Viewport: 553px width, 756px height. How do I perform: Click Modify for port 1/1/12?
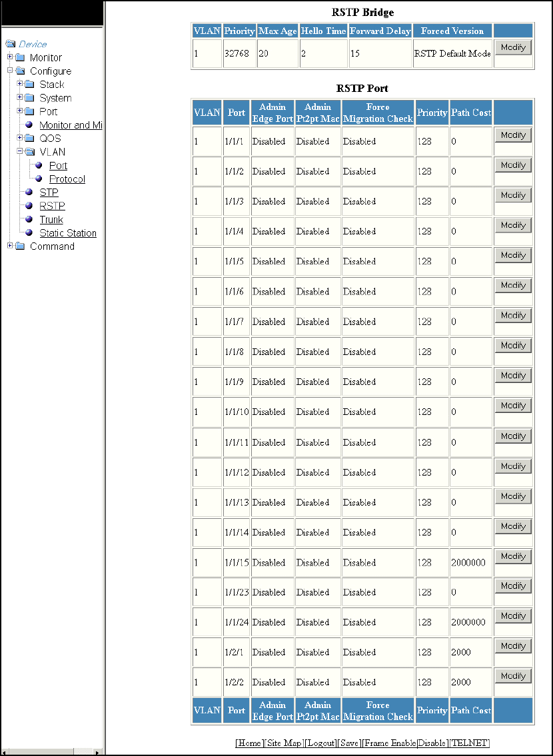click(513, 466)
